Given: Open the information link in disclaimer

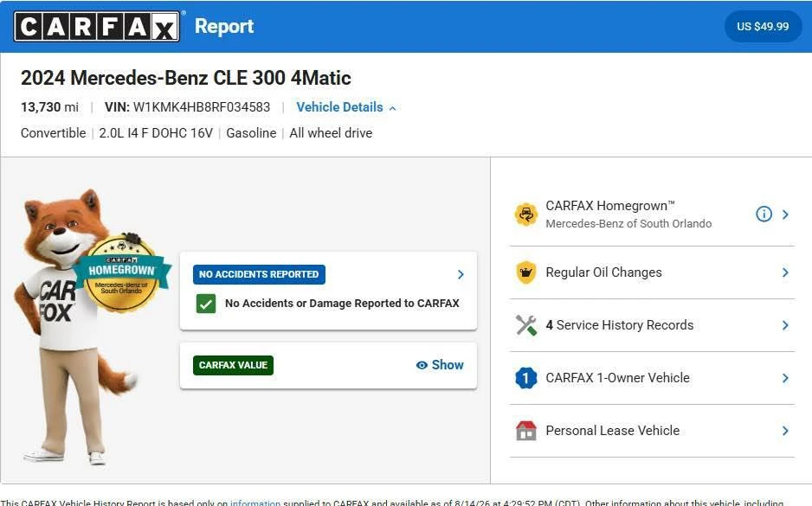Looking at the screenshot, I should [x=255, y=502].
